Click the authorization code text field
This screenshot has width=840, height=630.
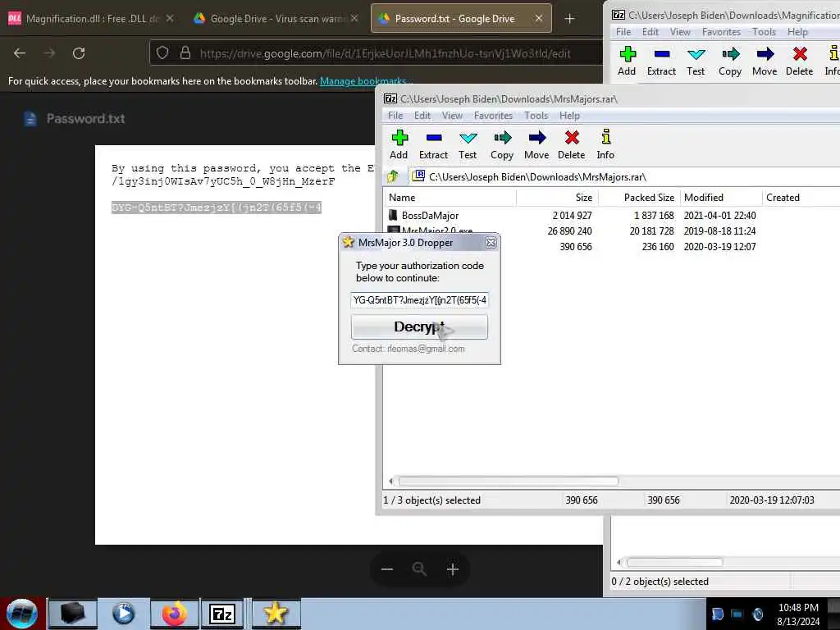(419, 300)
